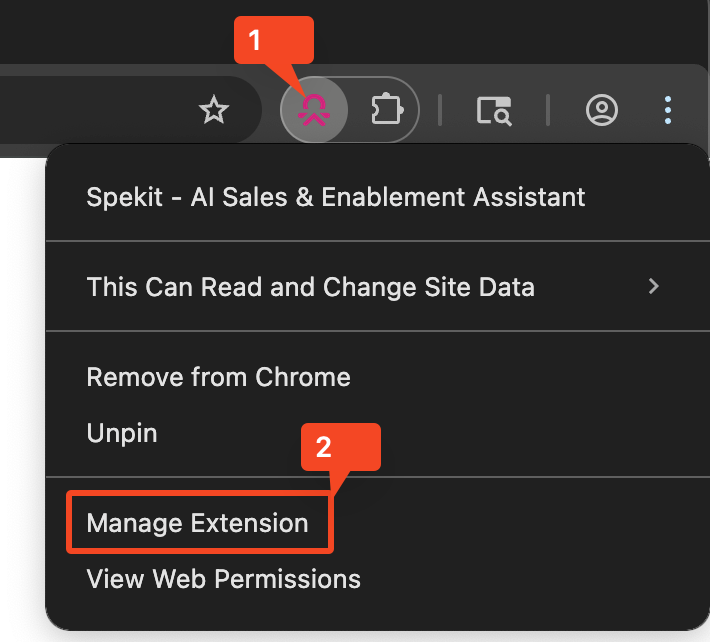Image resolution: width=710 pixels, height=642 pixels.
Task: Bookmark this page with the star icon
Action: pos(213,110)
